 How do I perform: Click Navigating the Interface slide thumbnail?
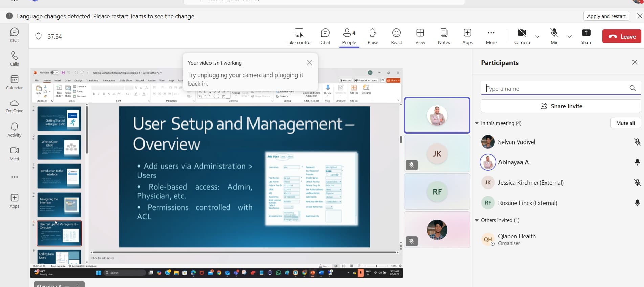(x=59, y=205)
